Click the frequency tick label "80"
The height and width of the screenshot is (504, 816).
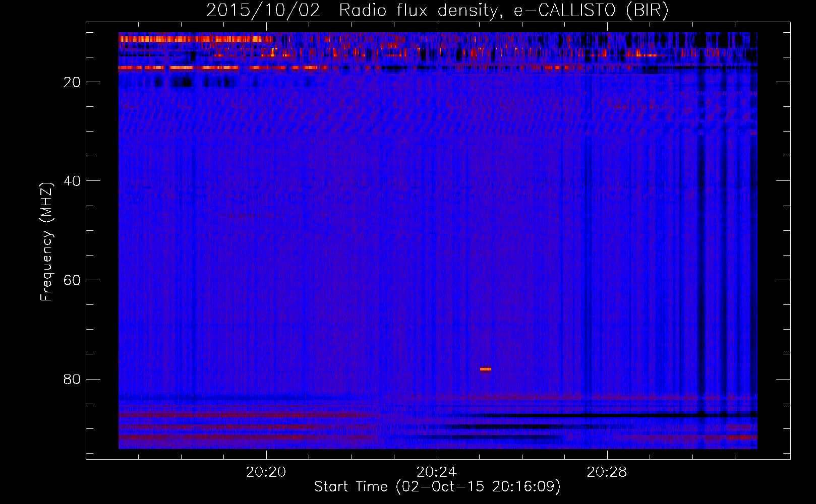[x=72, y=379]
